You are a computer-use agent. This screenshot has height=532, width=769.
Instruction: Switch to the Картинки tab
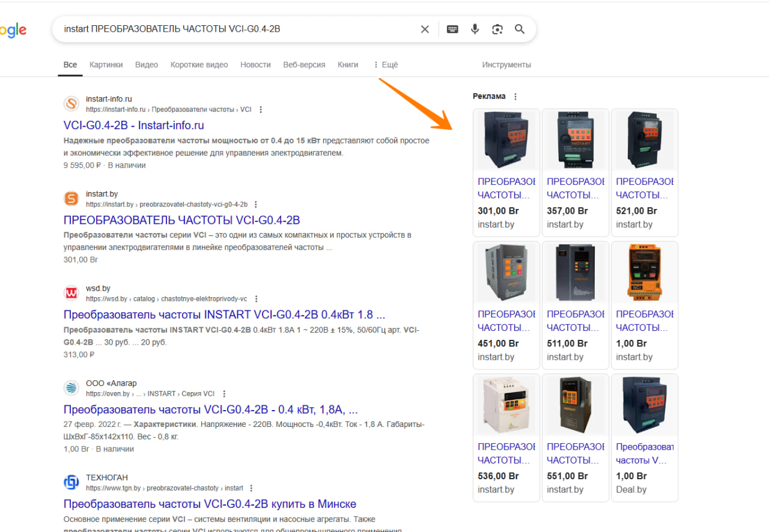coord(106,65)
